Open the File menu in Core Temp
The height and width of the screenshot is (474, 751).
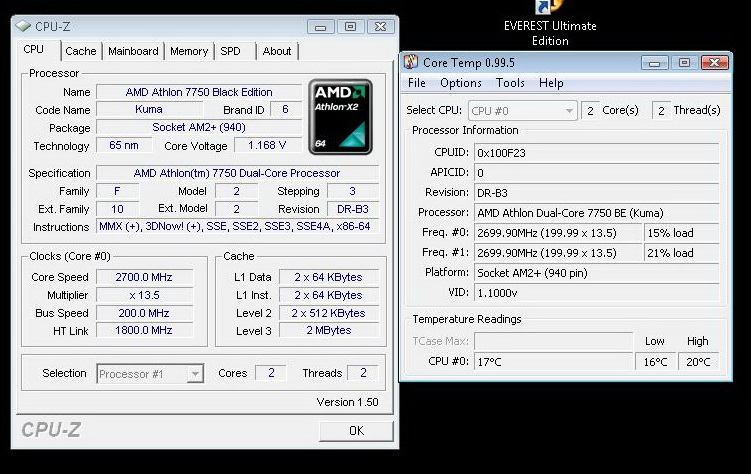pos(417,83)
